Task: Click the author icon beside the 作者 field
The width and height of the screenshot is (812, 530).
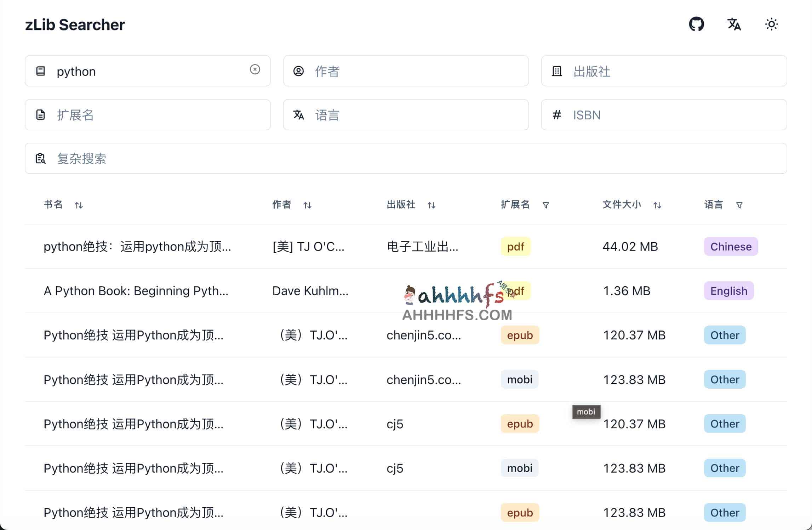Action: pyautogui.click(x=299, y=71)
